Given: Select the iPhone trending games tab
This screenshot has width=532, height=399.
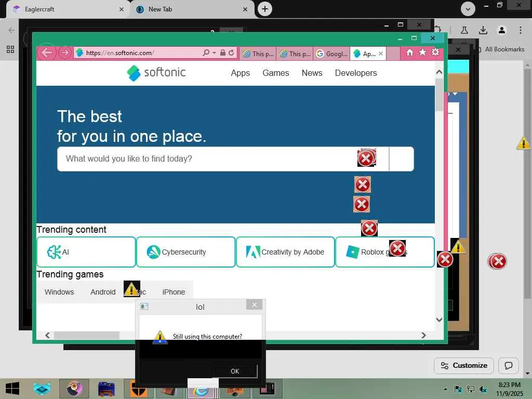Looking at the screenshot, I should pos(174,292).
